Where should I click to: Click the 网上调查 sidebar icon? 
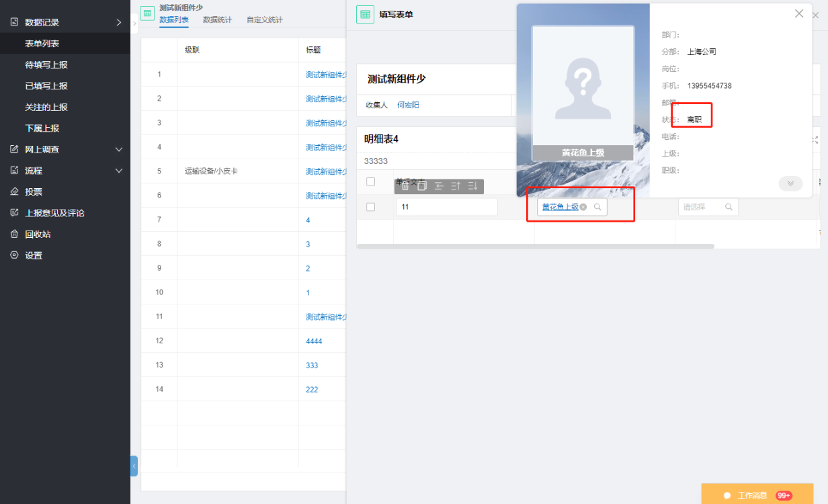click(14, 149)
